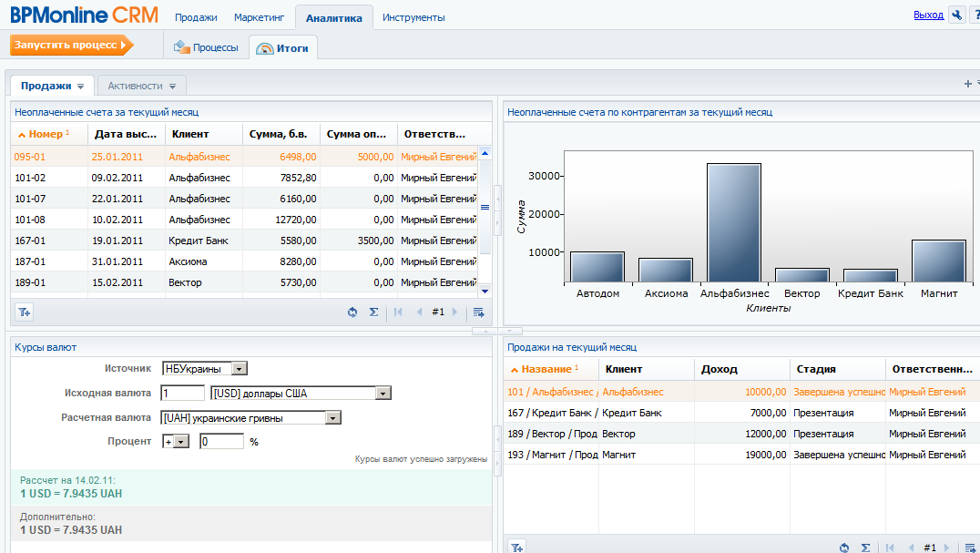Refresh the unpaid invoices grid

[x=352, y=312]
